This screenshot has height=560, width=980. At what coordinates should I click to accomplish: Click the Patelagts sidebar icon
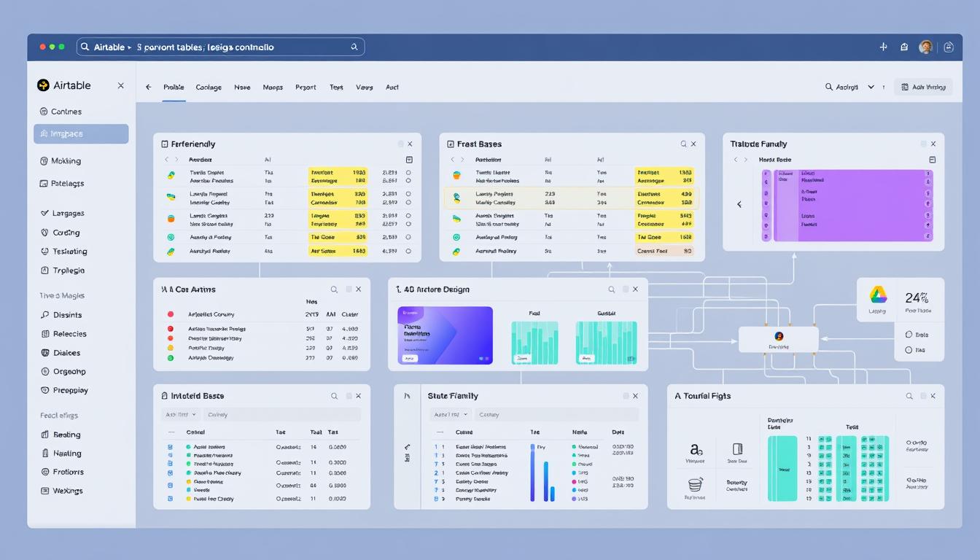(43, 183)
